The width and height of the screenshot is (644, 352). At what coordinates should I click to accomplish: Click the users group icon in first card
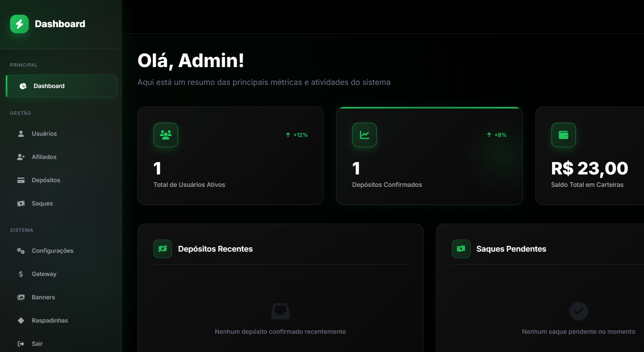[166, 135]
